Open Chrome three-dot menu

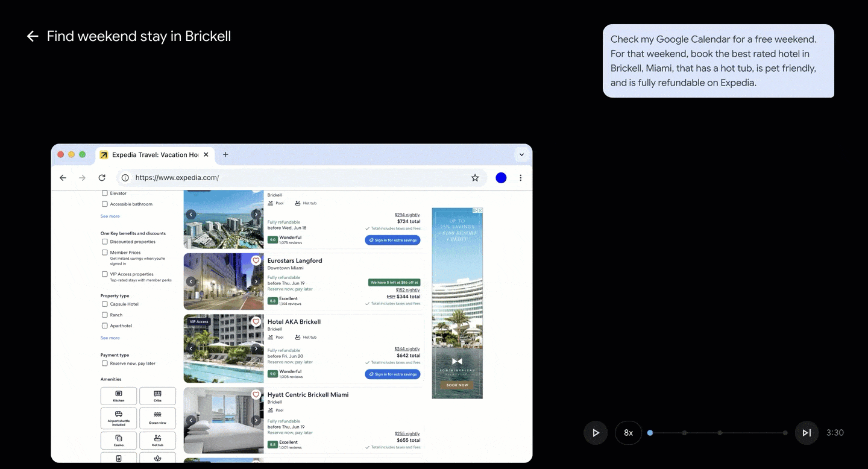click(521, 178)
